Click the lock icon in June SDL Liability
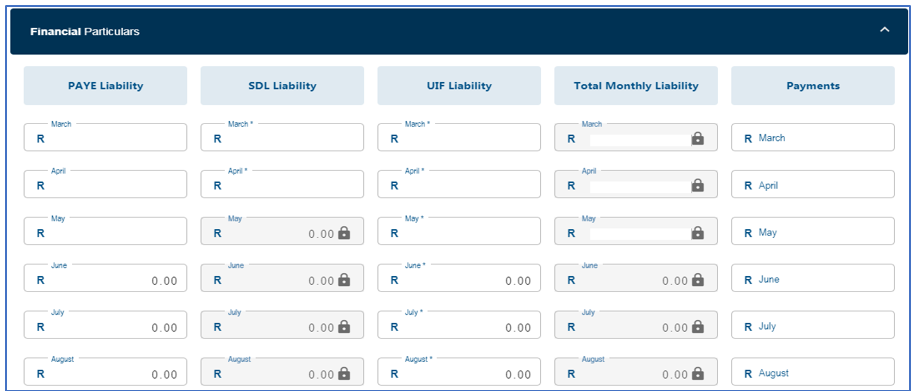 pyautogui.click(x=344, y=280)
